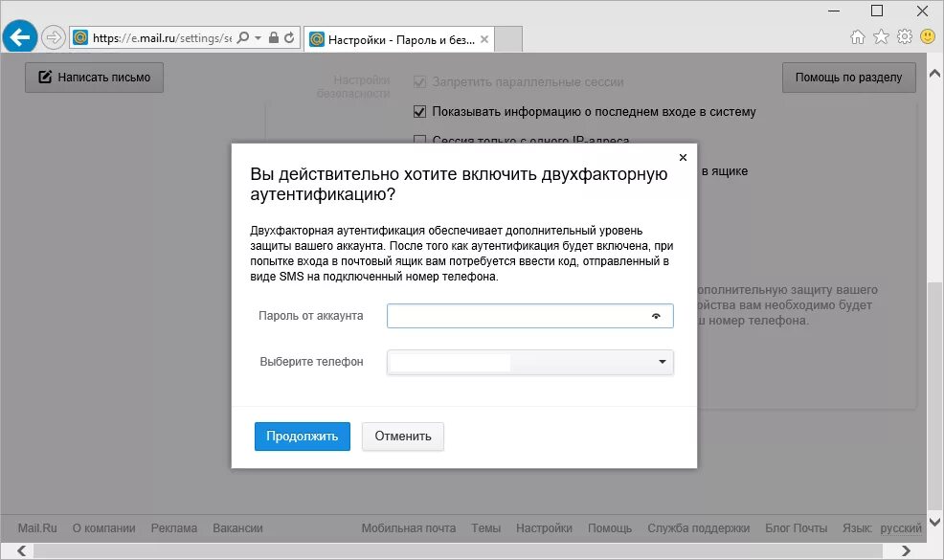Open browser Tools gear icon
This screenshot has width=944, height=560.
[904, 37]
